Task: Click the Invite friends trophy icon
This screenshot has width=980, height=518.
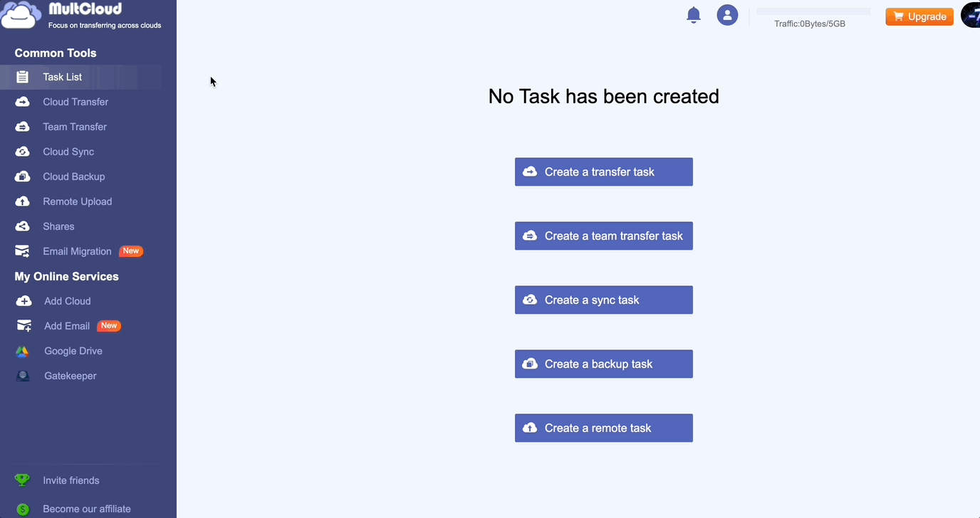Action: tap(23, 480)
